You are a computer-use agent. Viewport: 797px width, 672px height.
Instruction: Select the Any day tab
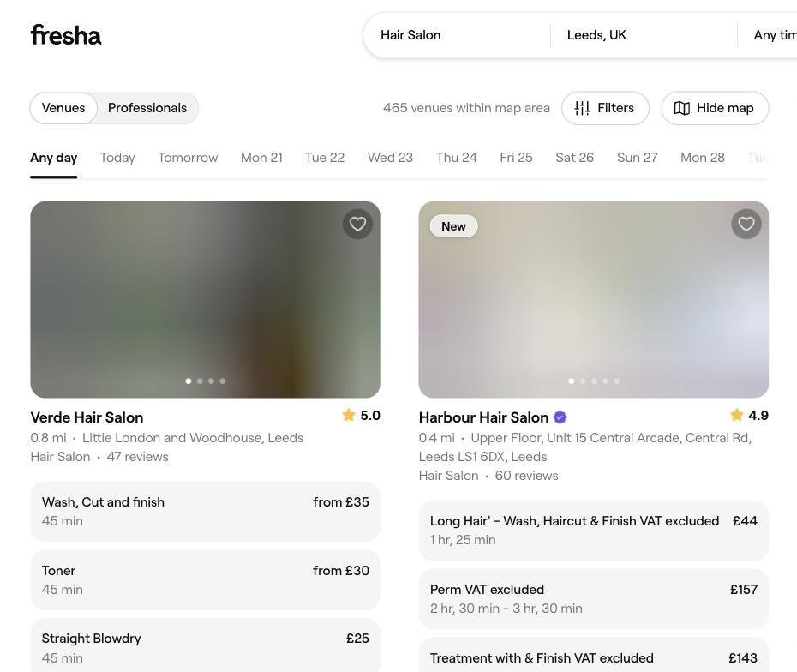[x=53, y=158]
